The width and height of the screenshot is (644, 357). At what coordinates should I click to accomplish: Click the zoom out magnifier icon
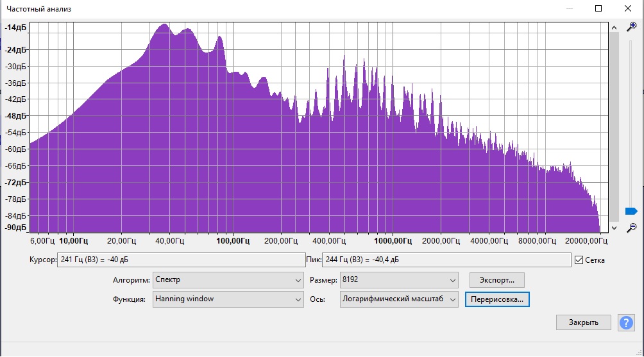[632, 227]
